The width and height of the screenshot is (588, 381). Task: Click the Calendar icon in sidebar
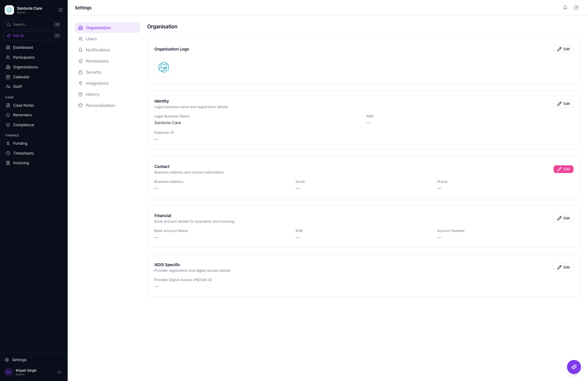pos(8,77)
